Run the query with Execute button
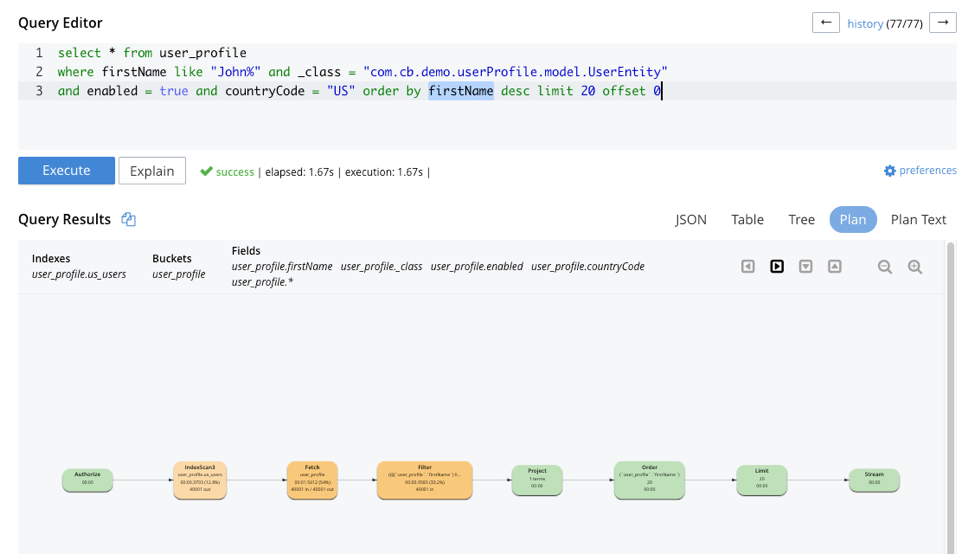974x554 pixels. point(66,171)
